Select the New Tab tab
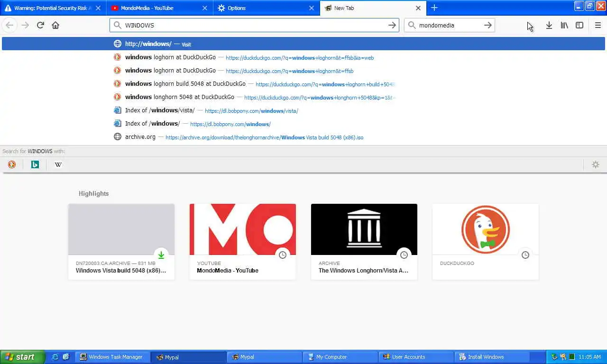This screenshot has width=607, height=364. tap(373, 8)
